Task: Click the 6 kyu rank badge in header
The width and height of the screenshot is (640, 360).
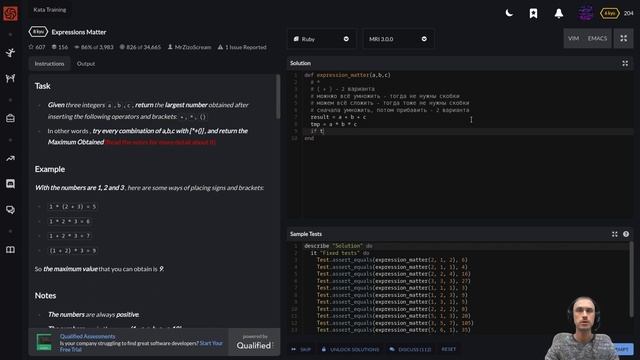Action: click(x=609, y=13)
